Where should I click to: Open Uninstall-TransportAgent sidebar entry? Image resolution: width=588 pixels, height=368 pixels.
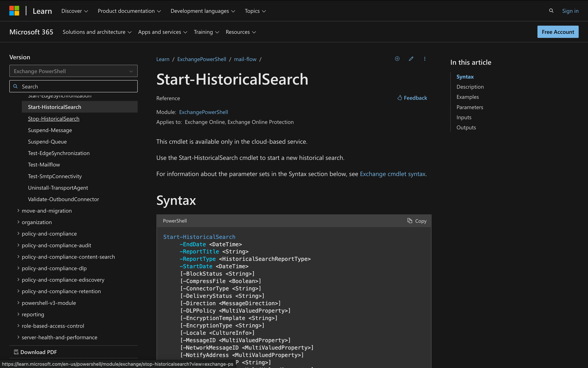tap(58, 188)
